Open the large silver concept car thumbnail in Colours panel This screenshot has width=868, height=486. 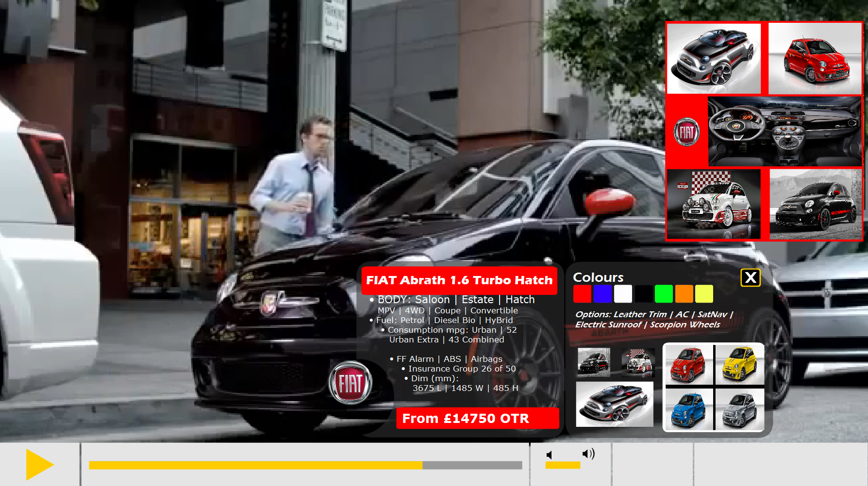click(615, 404)
